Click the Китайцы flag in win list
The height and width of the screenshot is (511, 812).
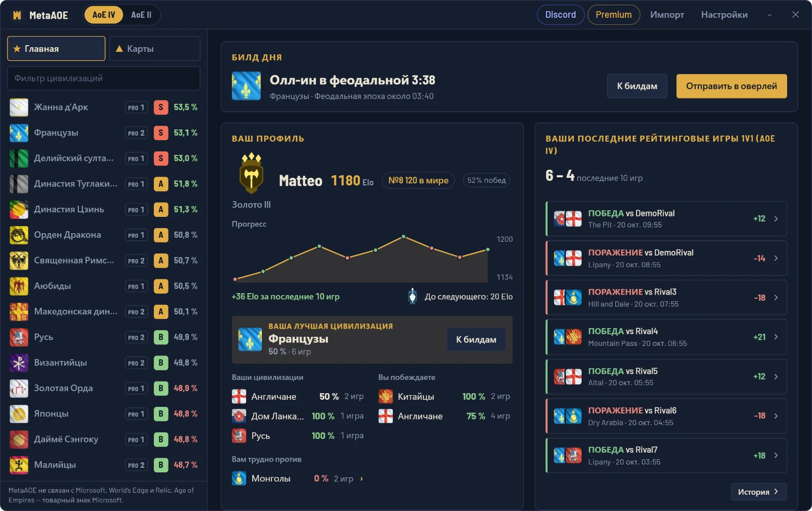pos(386,397)
